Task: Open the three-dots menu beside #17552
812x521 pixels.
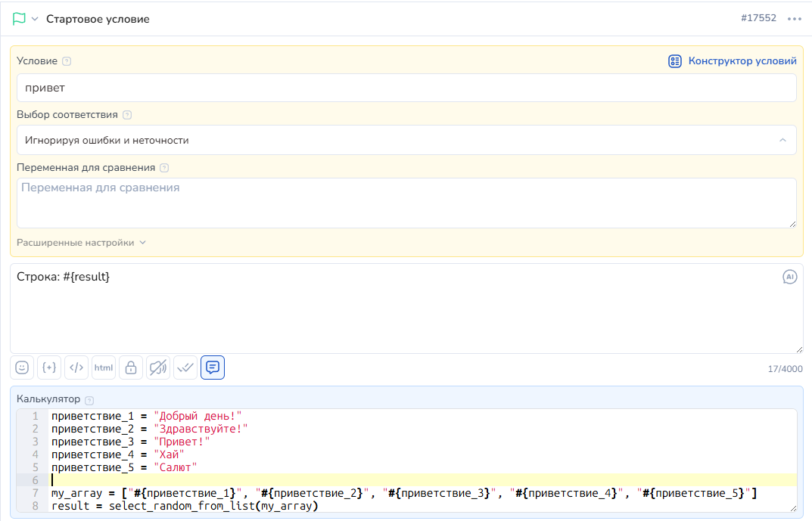Action: pos(794,19)
